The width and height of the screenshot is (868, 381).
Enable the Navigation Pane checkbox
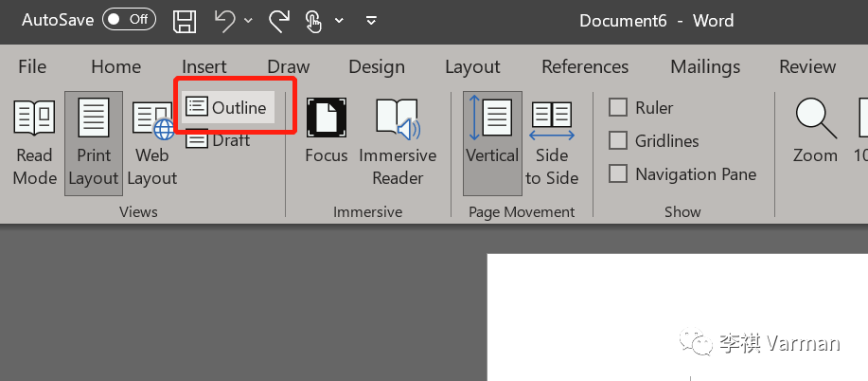point(618,173)
